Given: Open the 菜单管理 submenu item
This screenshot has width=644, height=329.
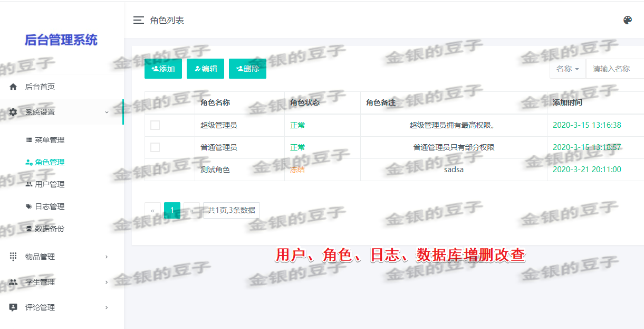Looking at the screenshot, I should click(50, 140).
